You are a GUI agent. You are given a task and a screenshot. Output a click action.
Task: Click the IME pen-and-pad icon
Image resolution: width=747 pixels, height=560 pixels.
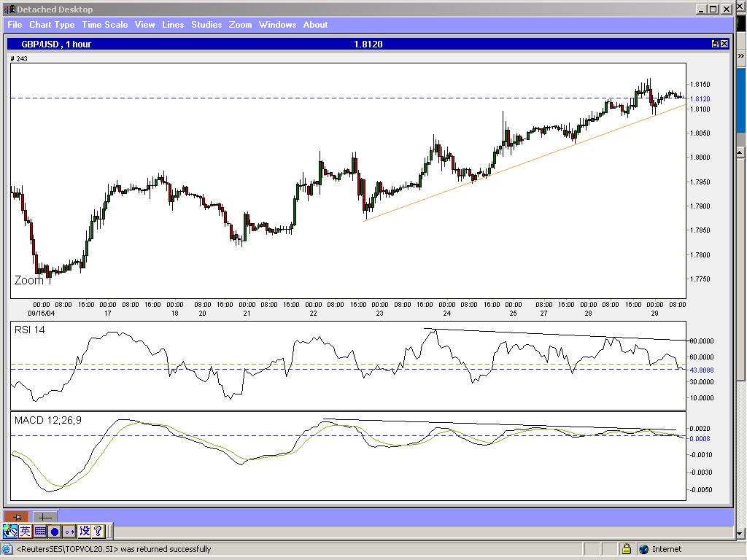[x=10, y=531]
